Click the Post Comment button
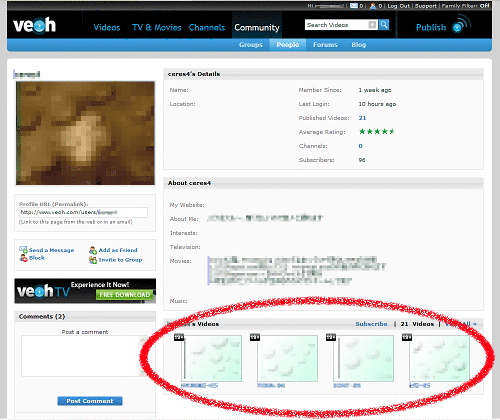Image resolution: width=500 pixels, height=420 pixels. coord(90,401)
